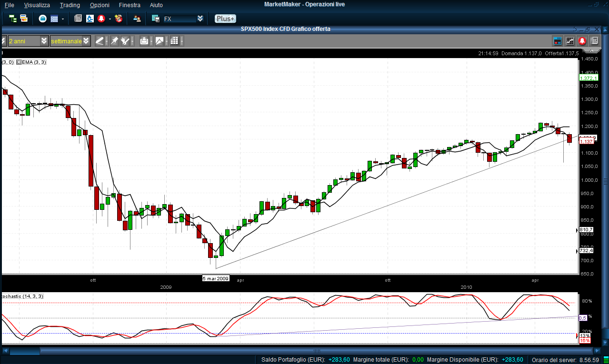The image size is (609, 364).
Task: Open the Trading menu
Action: coord(70,5)
